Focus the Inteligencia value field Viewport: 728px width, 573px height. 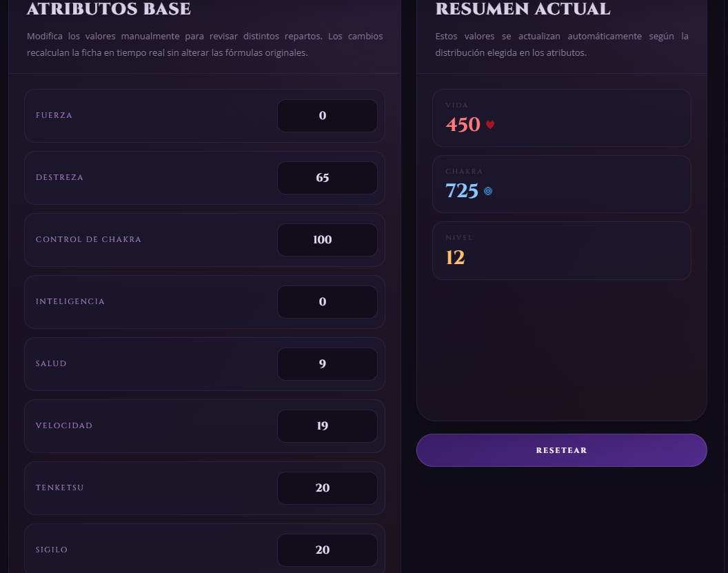(327, 302)
